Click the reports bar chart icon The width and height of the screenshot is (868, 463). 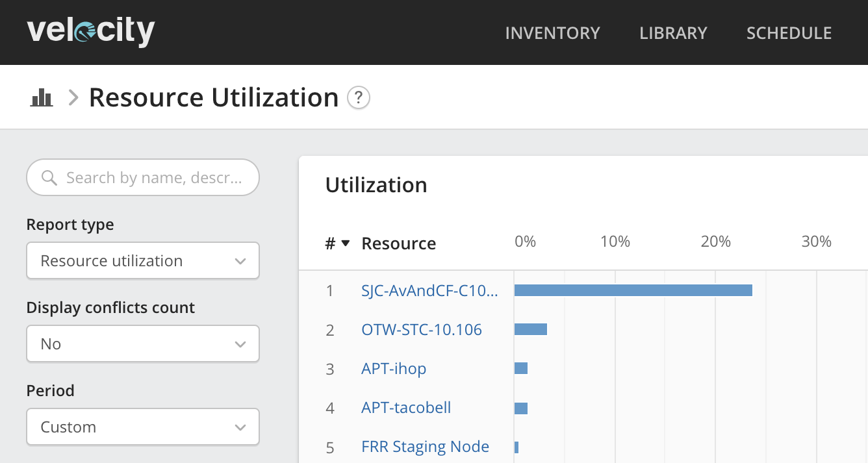(x=42, y=98)
